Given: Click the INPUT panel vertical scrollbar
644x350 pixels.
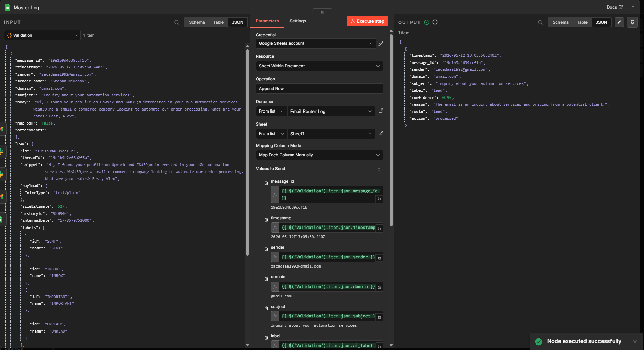Looking at the screenshot, I should pyautogui.click(x=247, y=152).
